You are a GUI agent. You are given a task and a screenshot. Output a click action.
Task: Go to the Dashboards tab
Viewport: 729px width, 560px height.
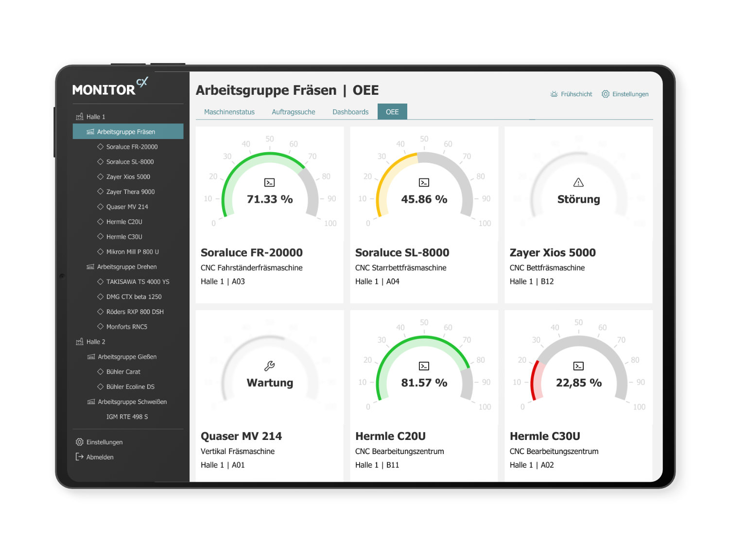coord(350,112)
